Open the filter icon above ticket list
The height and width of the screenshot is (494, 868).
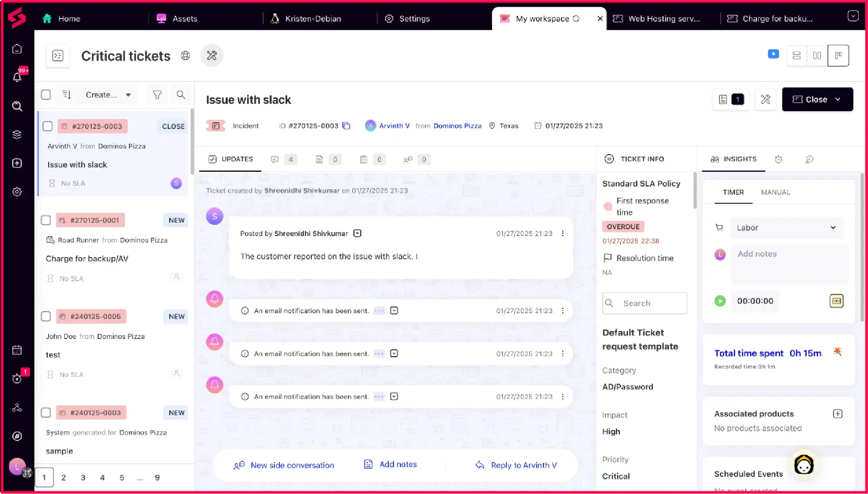pyautogui.click(x=157, y=95)
